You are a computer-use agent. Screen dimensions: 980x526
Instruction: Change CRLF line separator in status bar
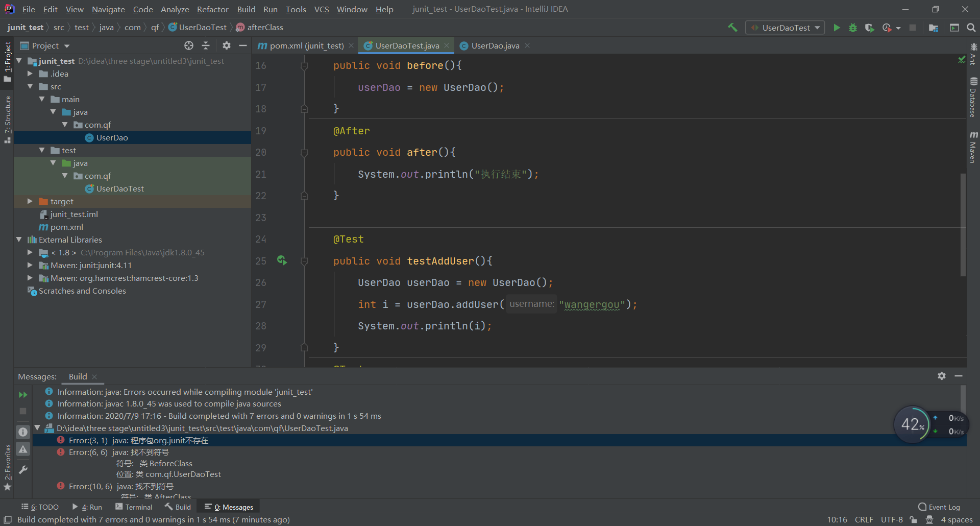click(x=864, y=519)
